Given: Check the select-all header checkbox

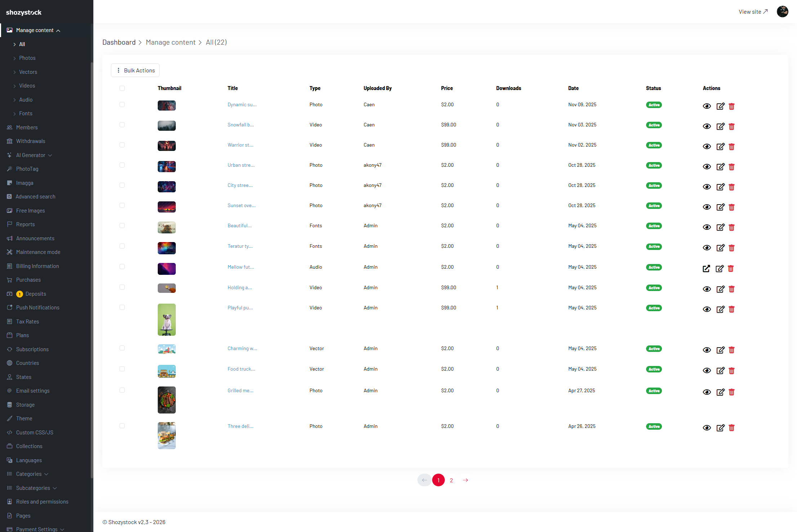Looking at the screenshot, I should tap(122, 88).
